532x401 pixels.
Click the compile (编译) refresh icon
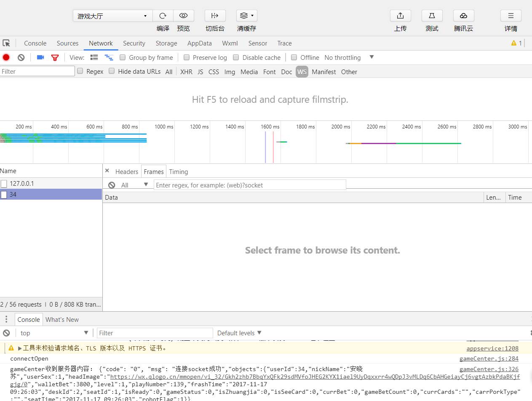click(x=163, y=16)
